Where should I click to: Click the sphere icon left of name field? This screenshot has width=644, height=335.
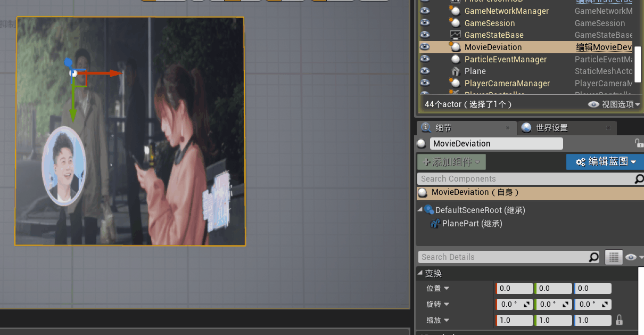click(422, 143)
